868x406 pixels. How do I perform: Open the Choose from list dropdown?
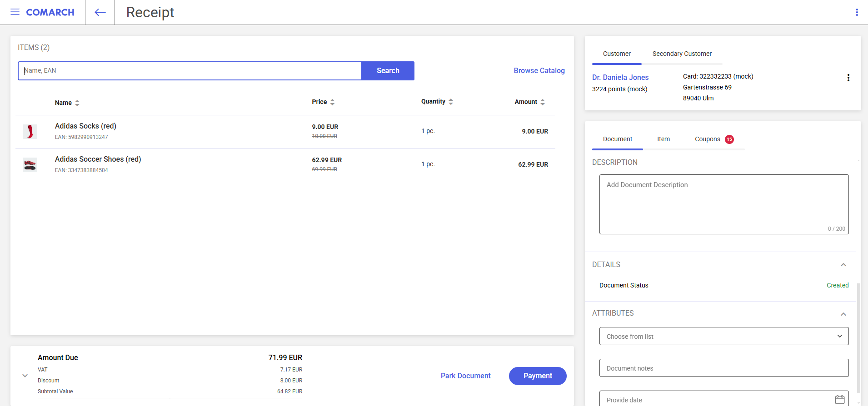(724, 336)
